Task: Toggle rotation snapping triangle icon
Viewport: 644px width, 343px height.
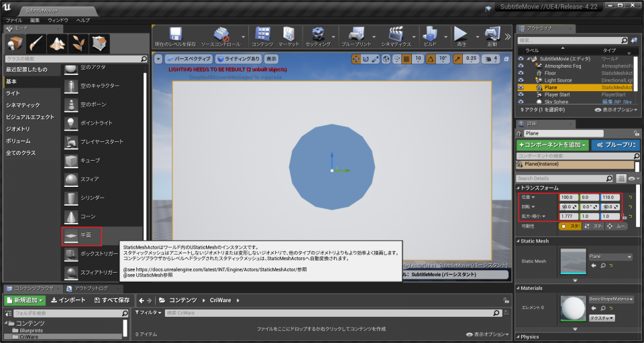Action: point(431,59)
